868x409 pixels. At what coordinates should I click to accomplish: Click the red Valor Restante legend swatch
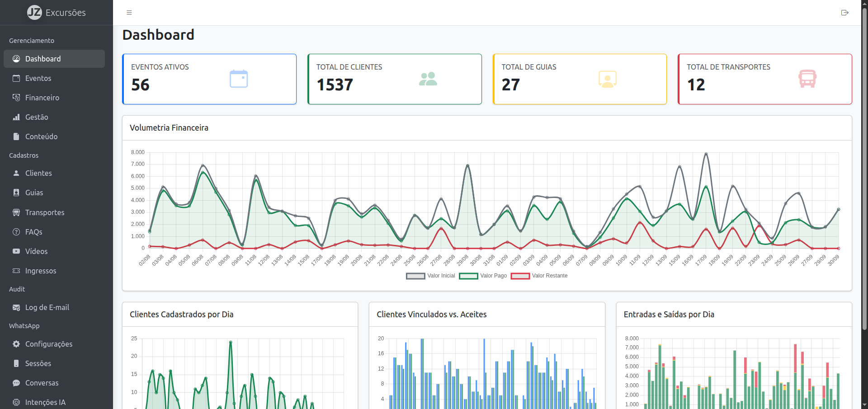click(x=520, y=276)
